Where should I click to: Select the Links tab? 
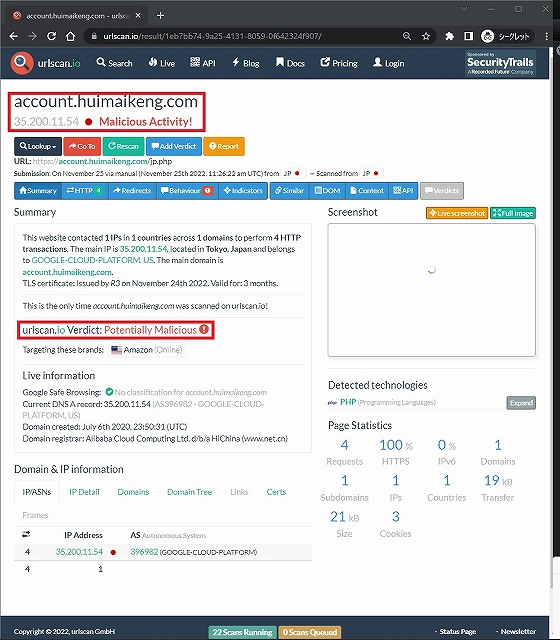239,492
